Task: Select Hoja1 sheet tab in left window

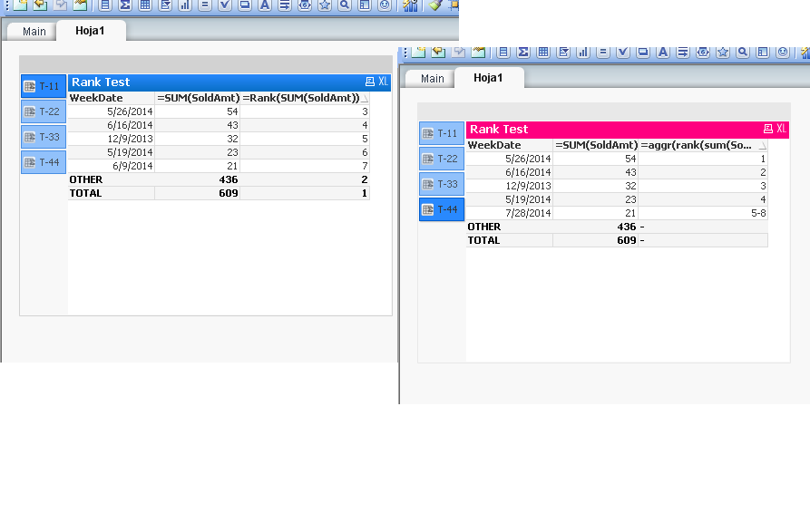Action: point(91,31)
